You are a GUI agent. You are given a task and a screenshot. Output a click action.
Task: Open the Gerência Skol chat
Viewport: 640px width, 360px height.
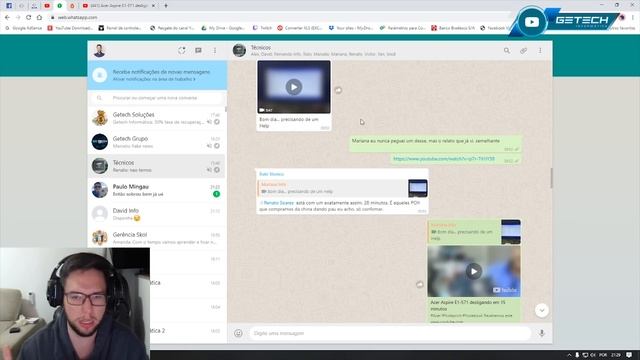(157, 238)
